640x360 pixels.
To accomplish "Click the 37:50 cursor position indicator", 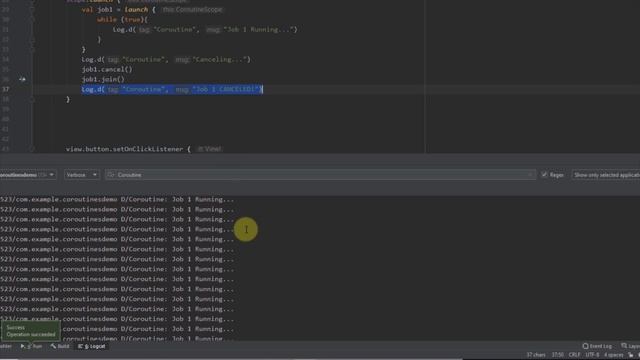I will pos(557,355).
